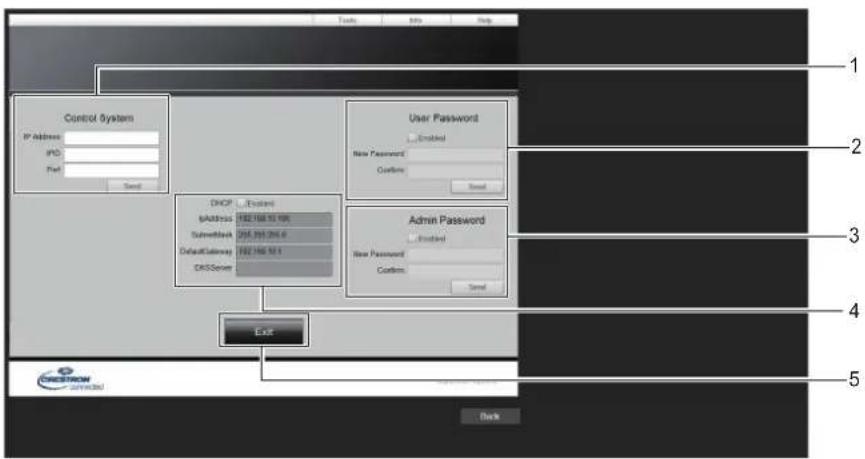
Task: Enable the User Password checkbox
Action: [x=412, y=138]
